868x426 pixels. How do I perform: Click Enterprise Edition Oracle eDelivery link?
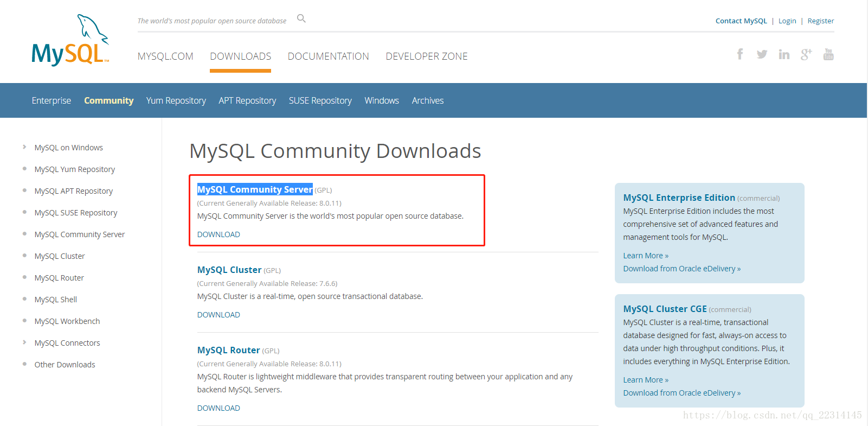point(681,269)
